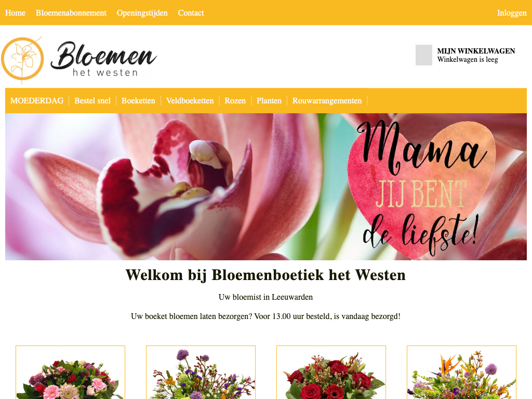Open the orange strelitzia bouquet thumbnail
The width and height of the screenshot is (532, 399).
click(x=461, y=373)
